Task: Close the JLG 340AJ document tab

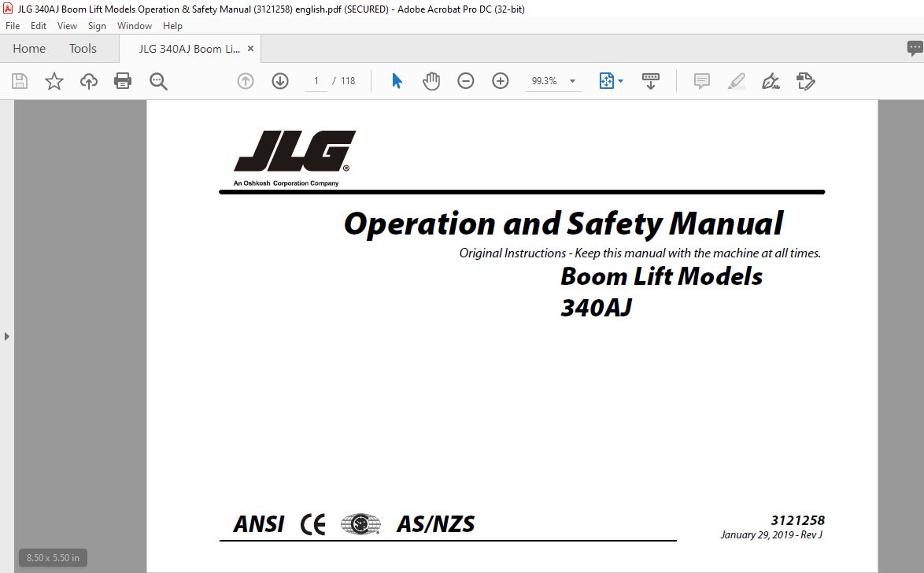Action: pos(250,48)
